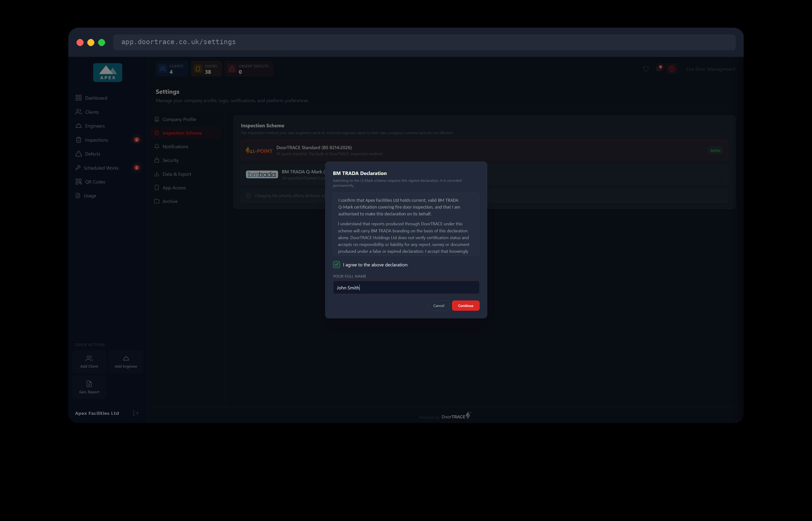812x521 pixels.
Task: Select the Notifications settings tab
Action: pos(186,147)
